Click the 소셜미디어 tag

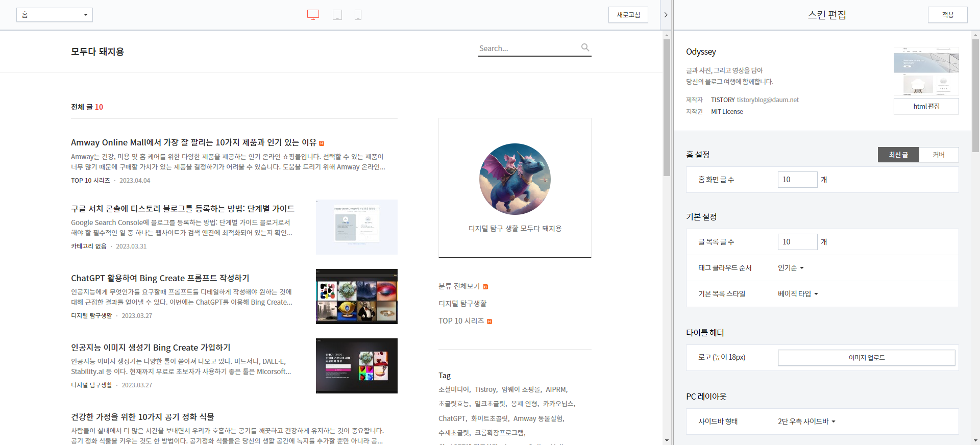453,389
